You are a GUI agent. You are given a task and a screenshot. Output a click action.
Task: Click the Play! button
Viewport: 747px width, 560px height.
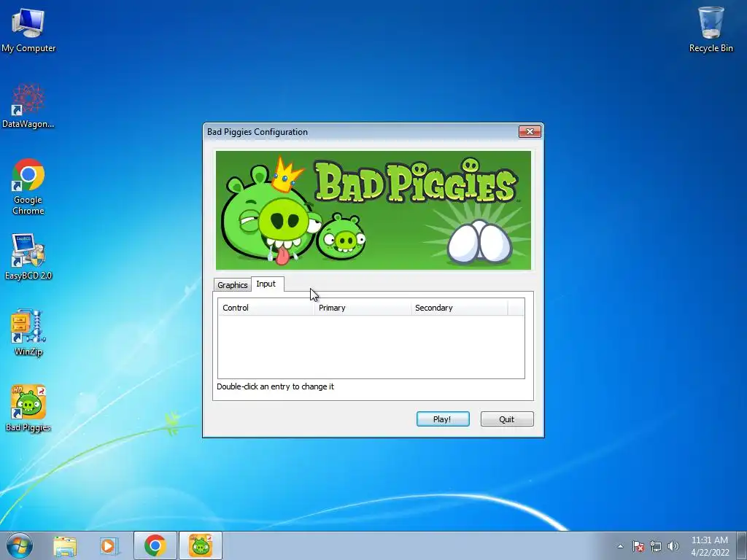[443, 419]
